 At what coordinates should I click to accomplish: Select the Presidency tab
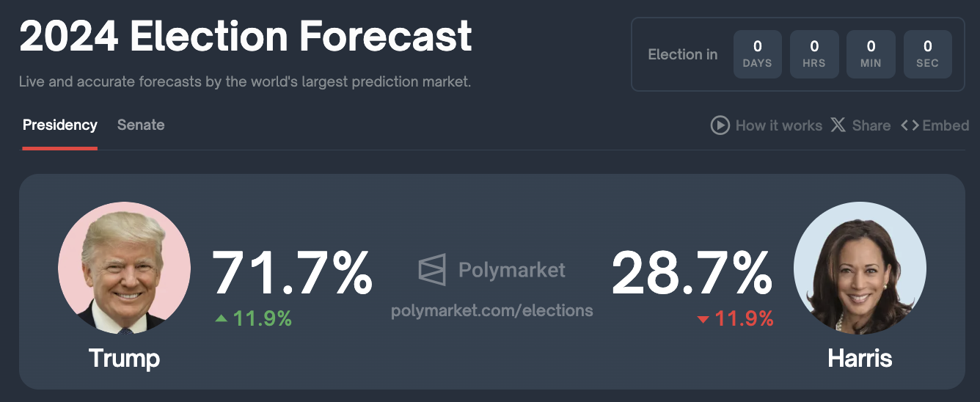(x=60, y=125)
